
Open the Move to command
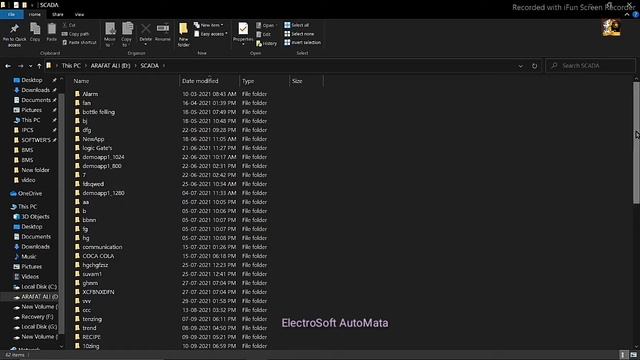pyautogui.click(x=110, y=34)
